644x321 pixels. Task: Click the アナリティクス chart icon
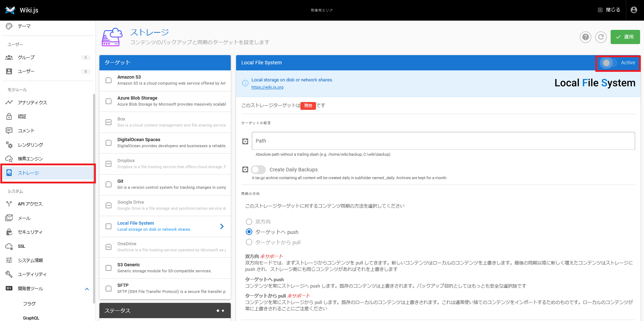click(x=9, y=102)
